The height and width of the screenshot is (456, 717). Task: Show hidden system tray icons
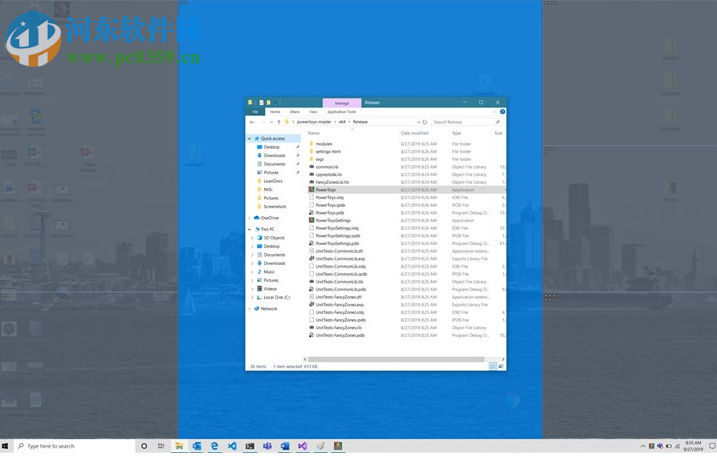(642, 446)
